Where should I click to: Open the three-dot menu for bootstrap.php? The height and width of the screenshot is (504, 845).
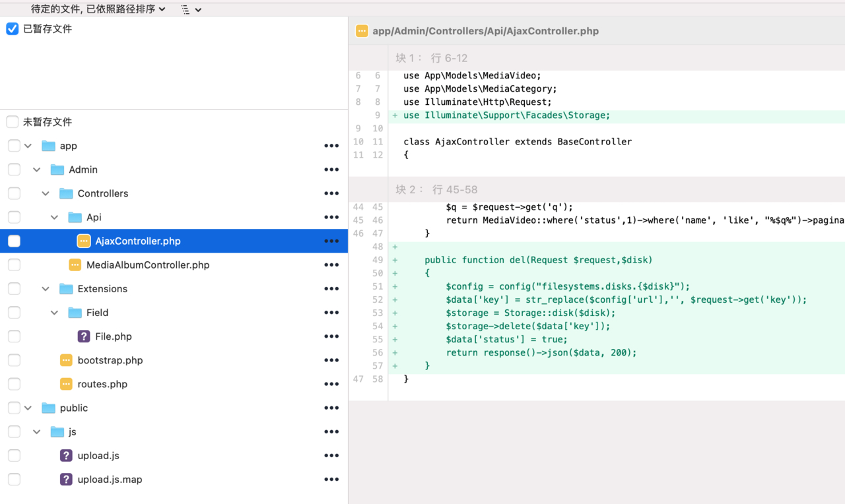(x=331, y=360)
